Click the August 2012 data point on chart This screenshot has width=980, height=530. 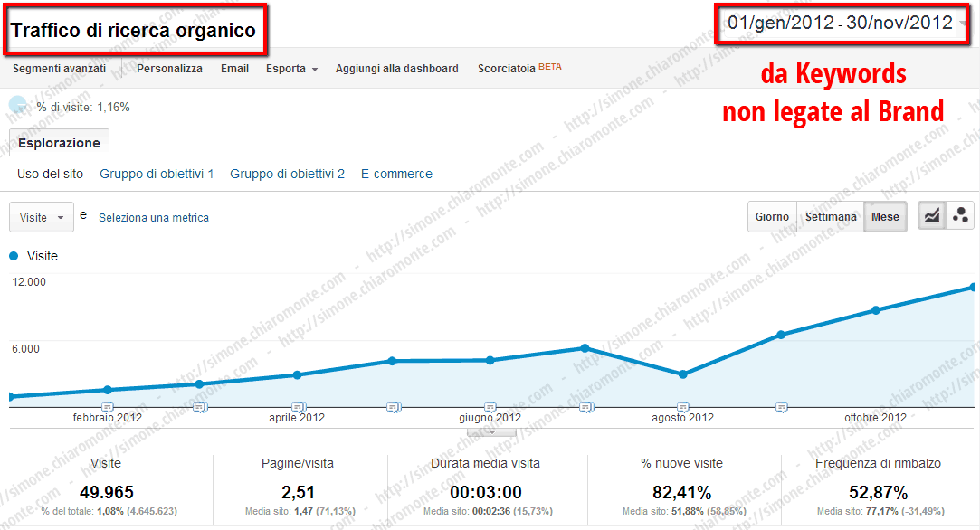click(682, 374)
